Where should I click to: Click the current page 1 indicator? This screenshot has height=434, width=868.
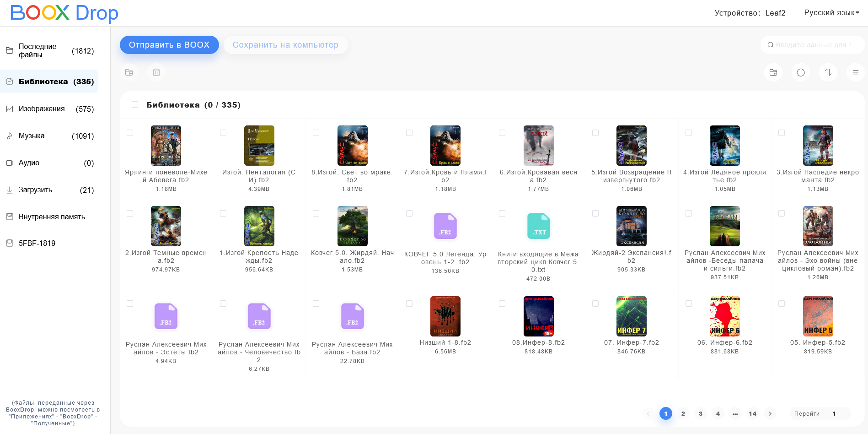point(666,413)
